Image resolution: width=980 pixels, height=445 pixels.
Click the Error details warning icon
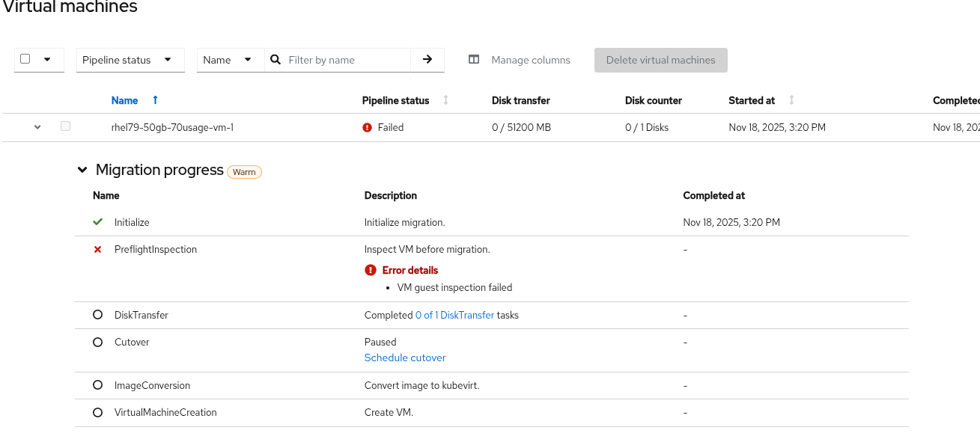370,271
